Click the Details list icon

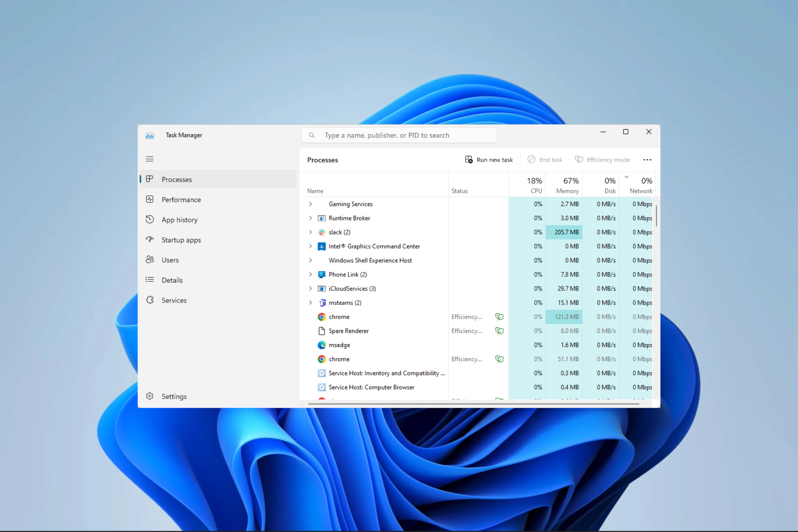(150, 280)
